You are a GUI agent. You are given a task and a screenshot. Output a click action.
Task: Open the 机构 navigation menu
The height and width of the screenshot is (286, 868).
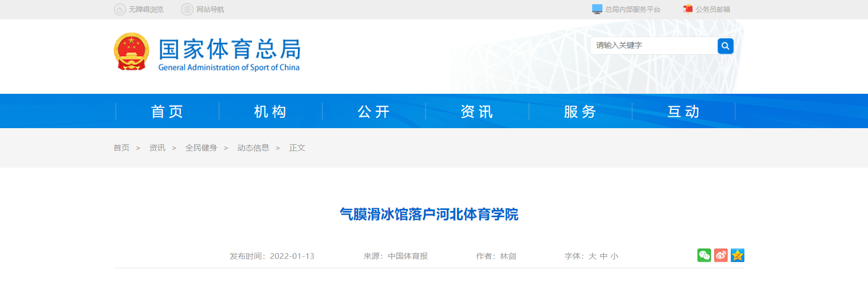(x=271, y=111)
